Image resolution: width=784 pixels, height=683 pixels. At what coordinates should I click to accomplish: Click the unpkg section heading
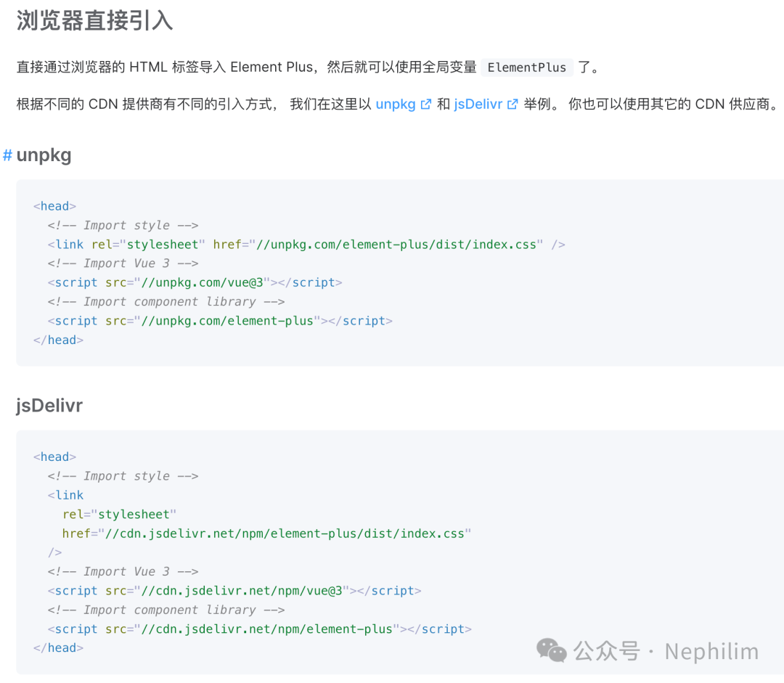(44, 155)
